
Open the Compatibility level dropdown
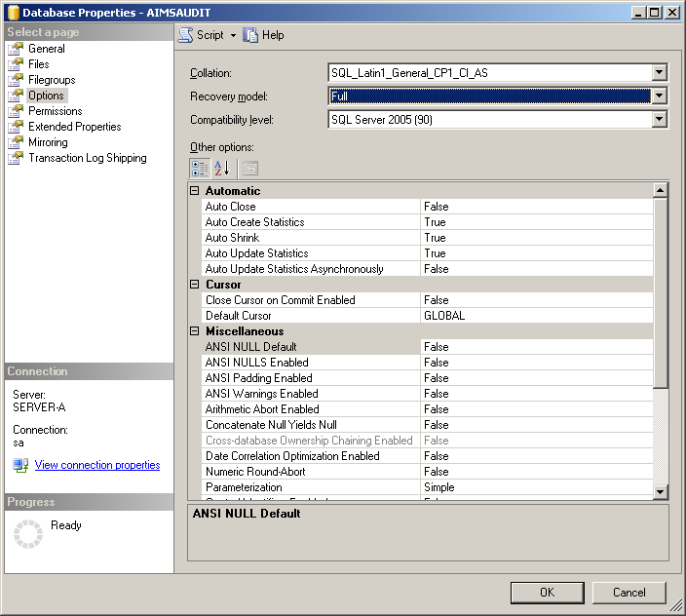(x=660, y=119)
